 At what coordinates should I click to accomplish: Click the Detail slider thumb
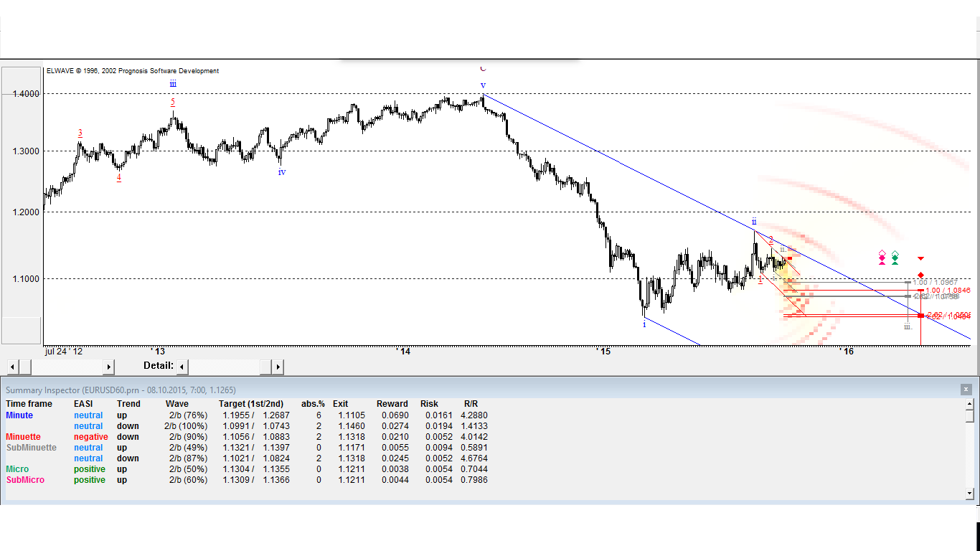point(265,367)
